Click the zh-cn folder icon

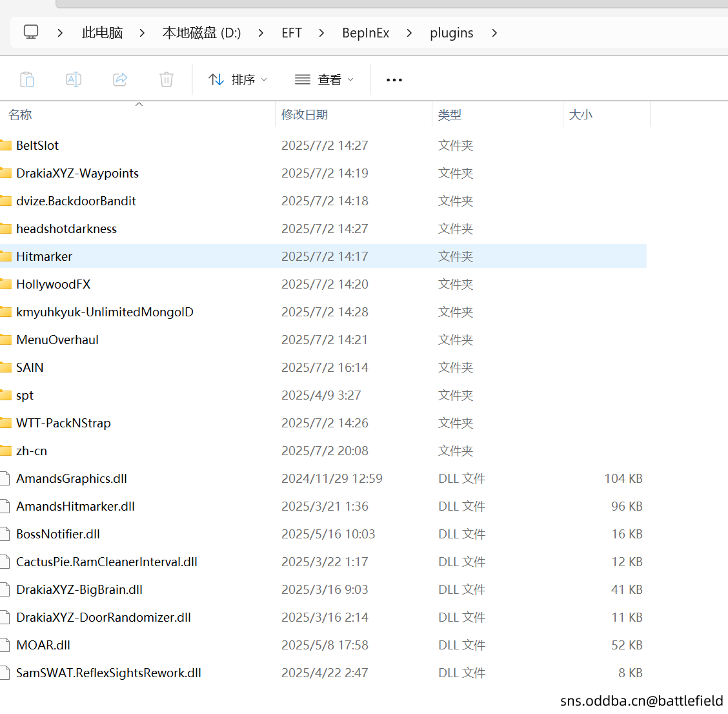point(6,451)
